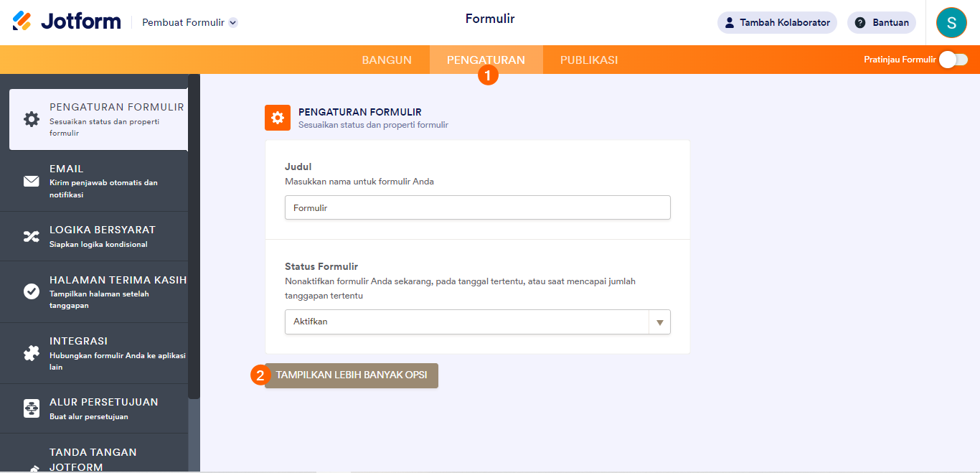980x473 pixels.
Task: Click the Jotform logo
Action: 67,22
